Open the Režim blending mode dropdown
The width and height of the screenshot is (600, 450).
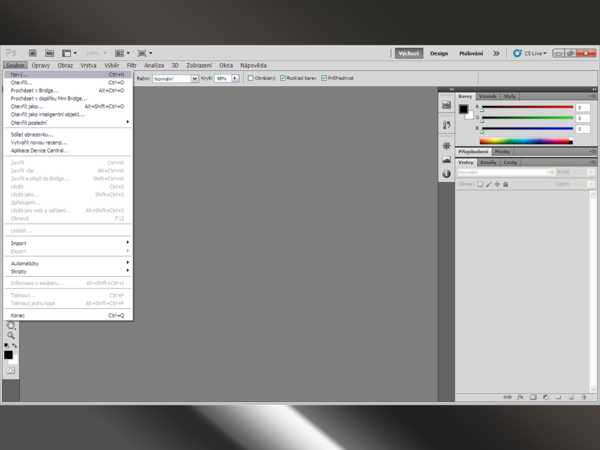(175, 78)
